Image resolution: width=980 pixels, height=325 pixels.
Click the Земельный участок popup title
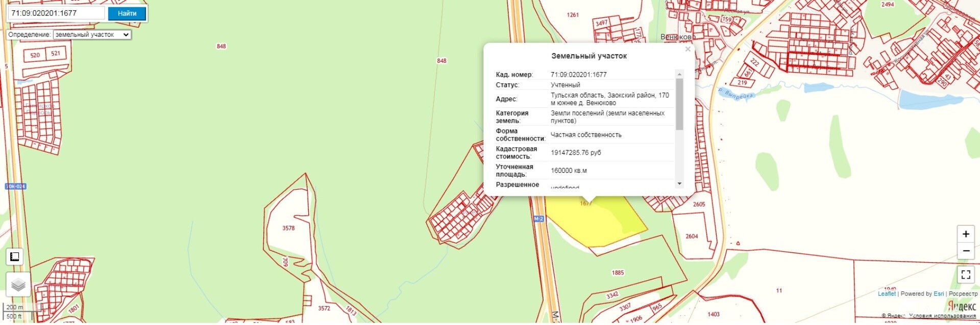click(x=589, y=56)
